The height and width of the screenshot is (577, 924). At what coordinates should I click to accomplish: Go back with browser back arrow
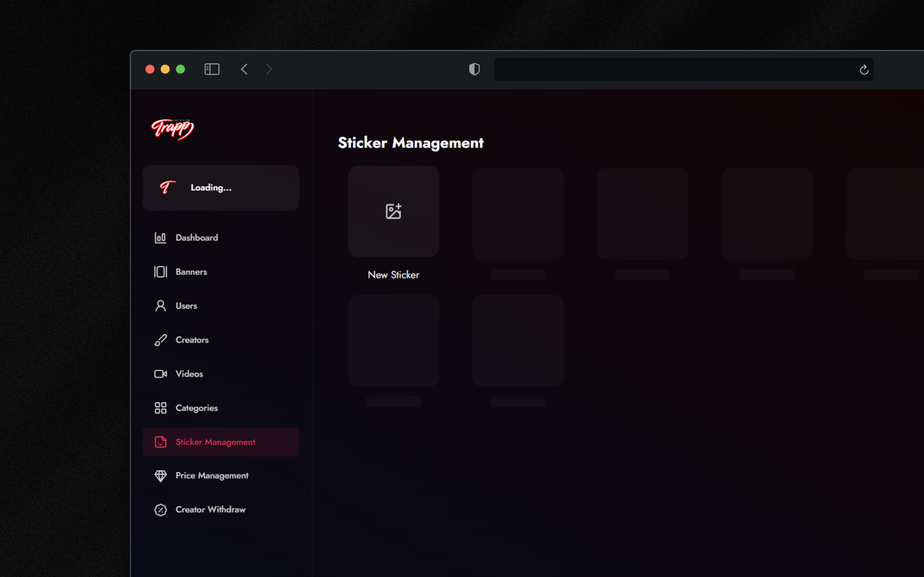pos(244,69)
